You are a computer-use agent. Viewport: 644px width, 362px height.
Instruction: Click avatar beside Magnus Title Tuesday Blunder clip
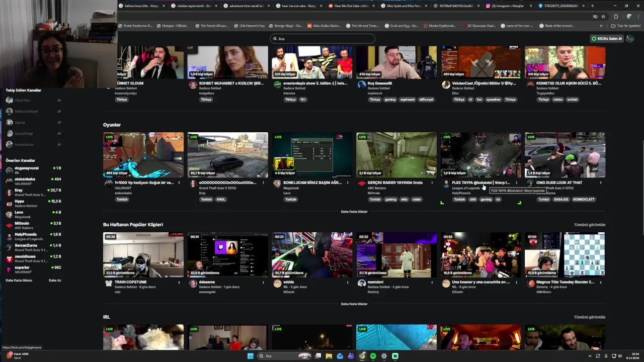[x=530, y=284]
